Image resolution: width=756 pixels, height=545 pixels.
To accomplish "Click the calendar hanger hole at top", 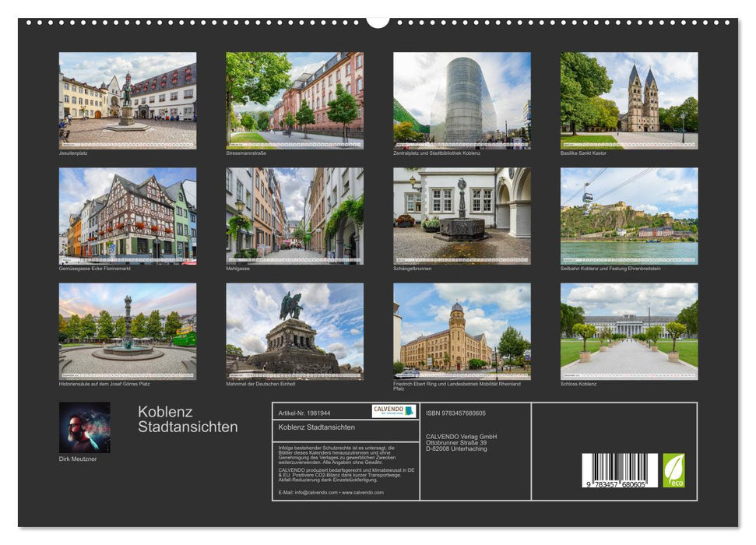I will tap(378, 20).
